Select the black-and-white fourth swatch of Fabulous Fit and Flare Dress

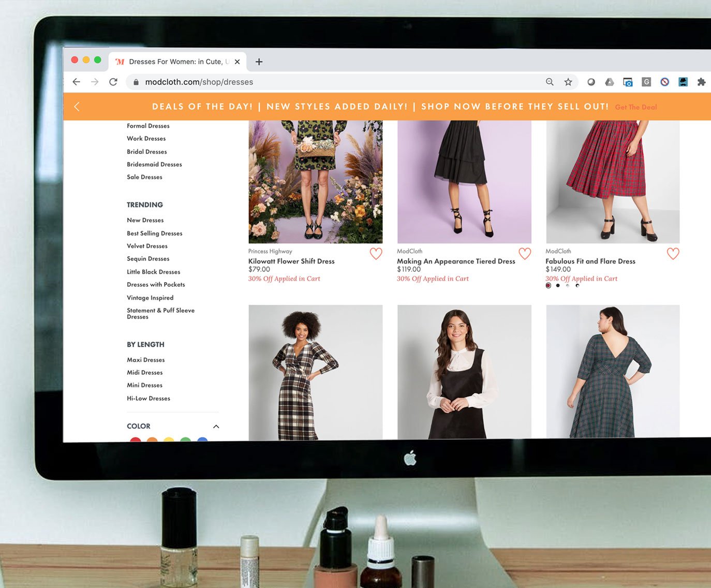pyautogui.click(x=577, y=286)
